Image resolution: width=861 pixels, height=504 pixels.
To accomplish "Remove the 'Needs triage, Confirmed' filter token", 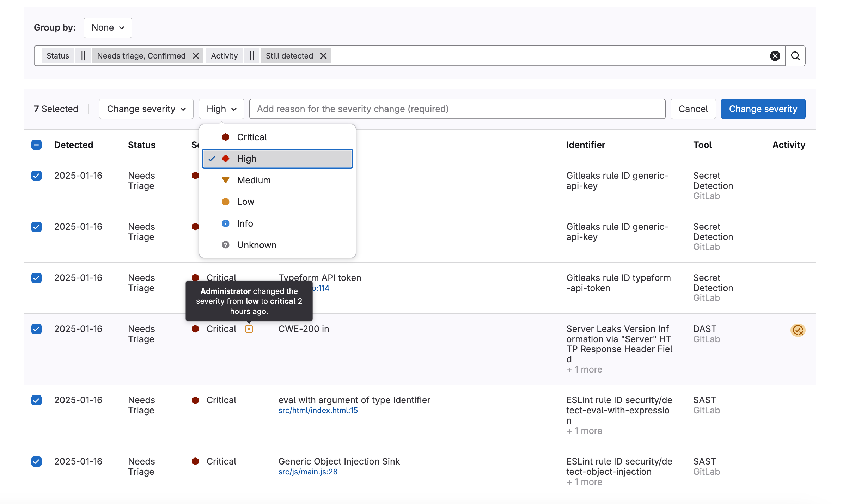I will [196, 56].
